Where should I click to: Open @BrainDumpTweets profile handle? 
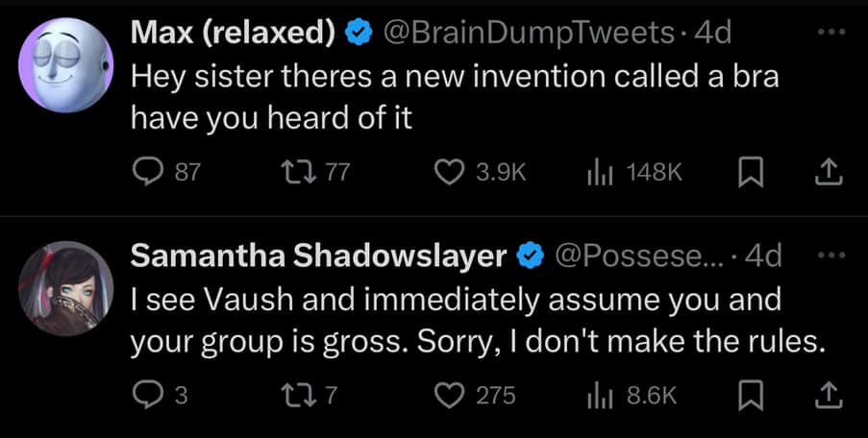532,35
